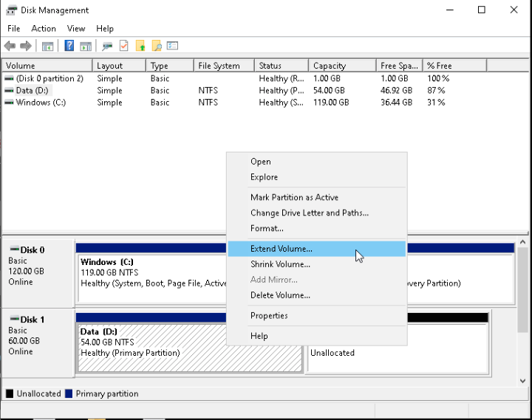The image size is (532, 420).
Task: Click folder with magnifier toolbar icon
Action: [x=157, y=46]
